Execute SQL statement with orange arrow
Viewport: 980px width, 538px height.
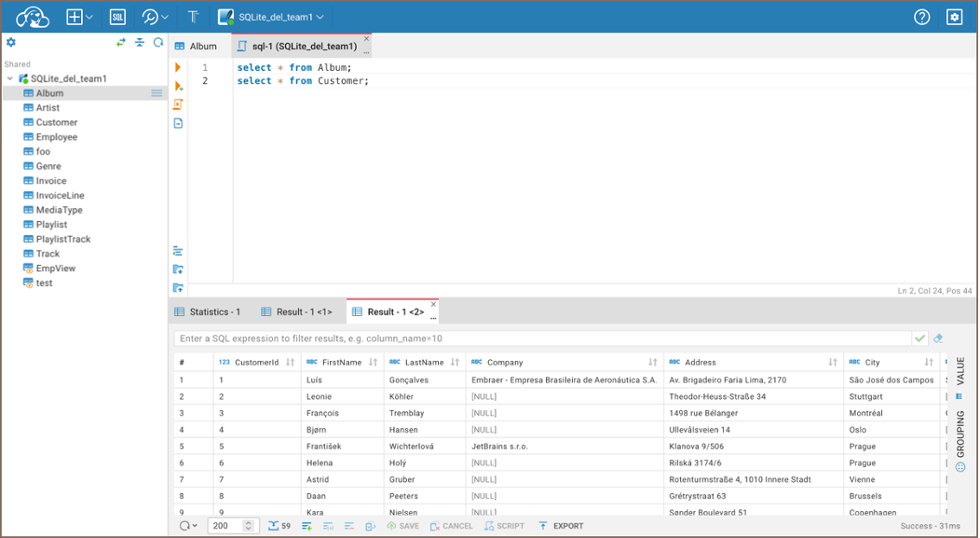(x=178, y=67)
